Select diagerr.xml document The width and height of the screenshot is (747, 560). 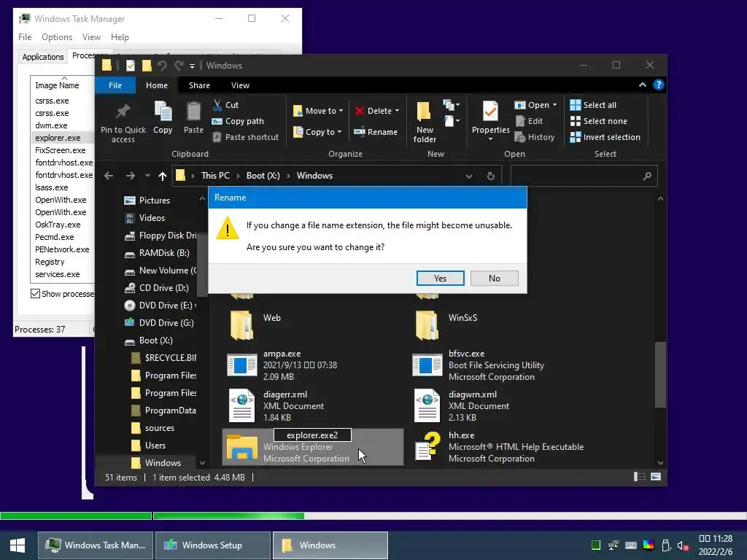click(x=275, y=405)
